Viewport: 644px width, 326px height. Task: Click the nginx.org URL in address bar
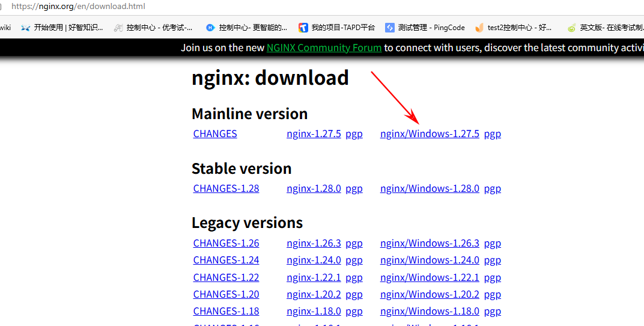click(x=78, y=7)
